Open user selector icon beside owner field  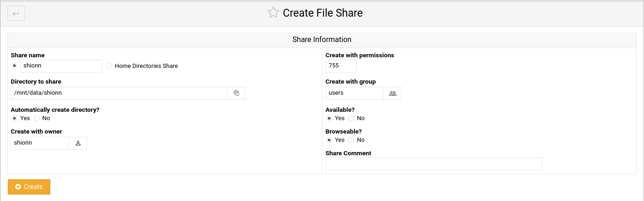78,143
